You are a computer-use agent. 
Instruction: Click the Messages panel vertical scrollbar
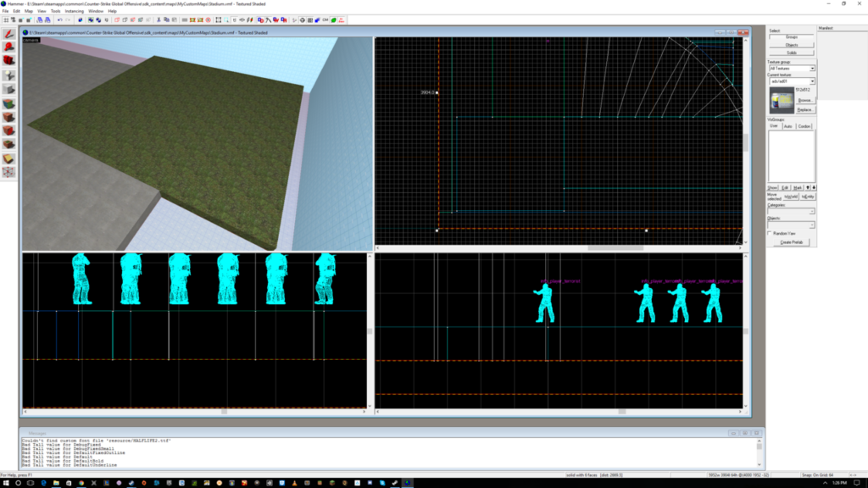[x=759, y=453]
